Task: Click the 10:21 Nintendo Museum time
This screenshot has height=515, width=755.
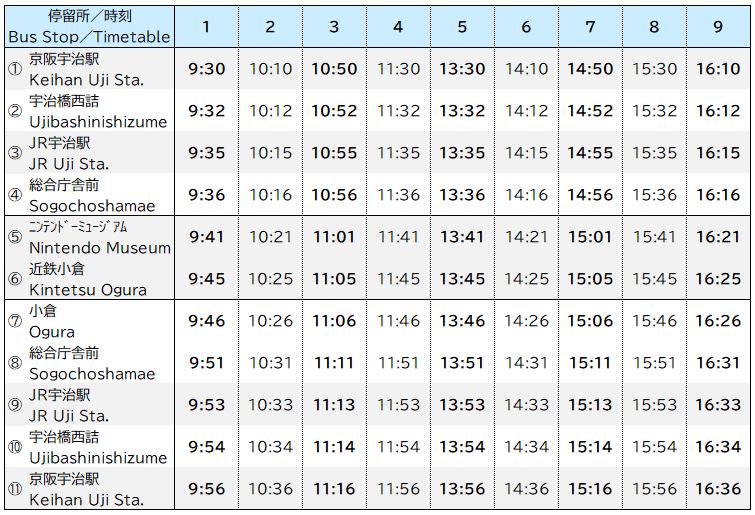Action: click(x=271, y=237)
